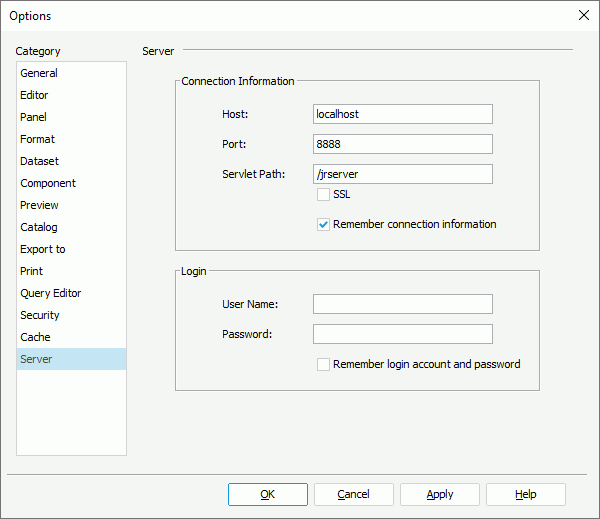
Task: Select the highlighted Server category
Action: pos(71,359)
